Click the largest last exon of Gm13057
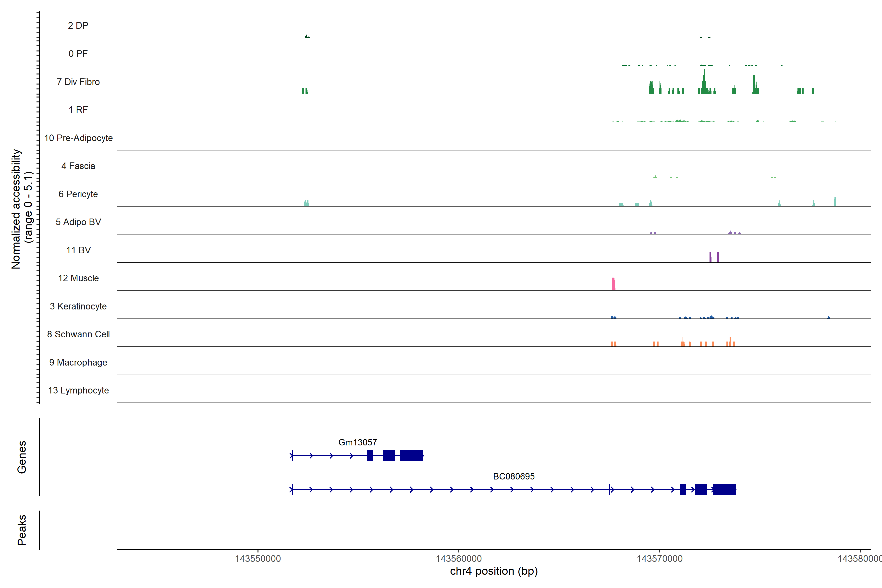Screen dimensions: 882x588 coord(411,455)
